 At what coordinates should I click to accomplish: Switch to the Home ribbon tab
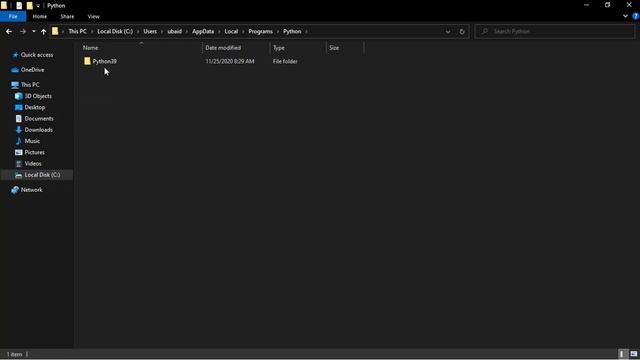coord(40,16)
